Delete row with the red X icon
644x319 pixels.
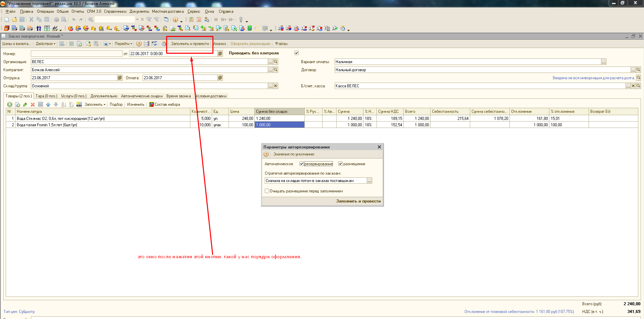pos(33,104)
